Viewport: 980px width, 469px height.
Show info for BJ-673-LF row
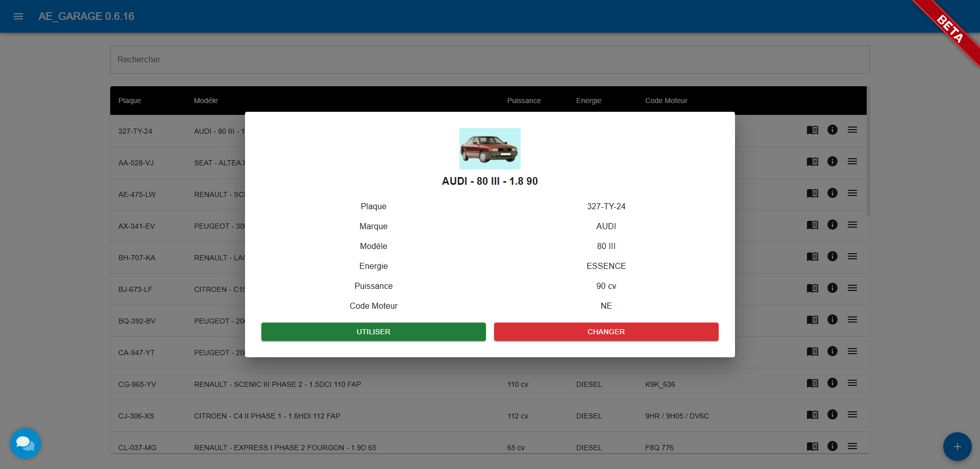pos(832,288)
